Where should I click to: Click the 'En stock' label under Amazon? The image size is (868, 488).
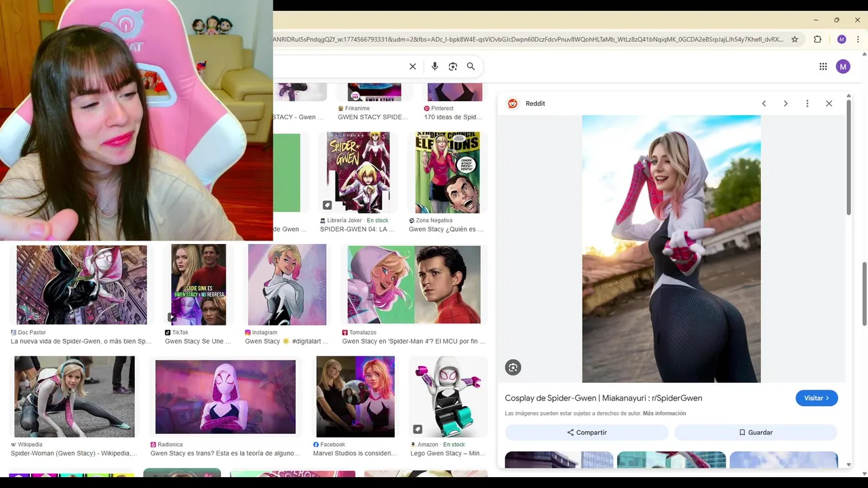pyautogui.click(x=454, y=445)
